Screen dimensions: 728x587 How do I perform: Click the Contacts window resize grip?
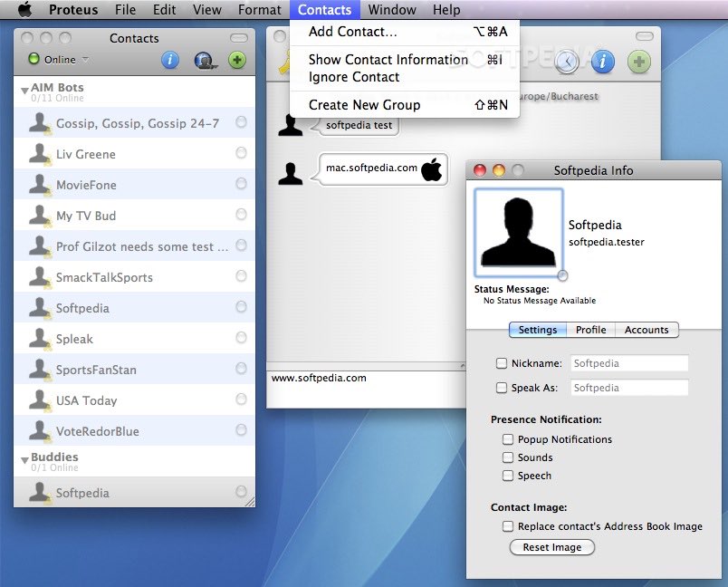250,502
